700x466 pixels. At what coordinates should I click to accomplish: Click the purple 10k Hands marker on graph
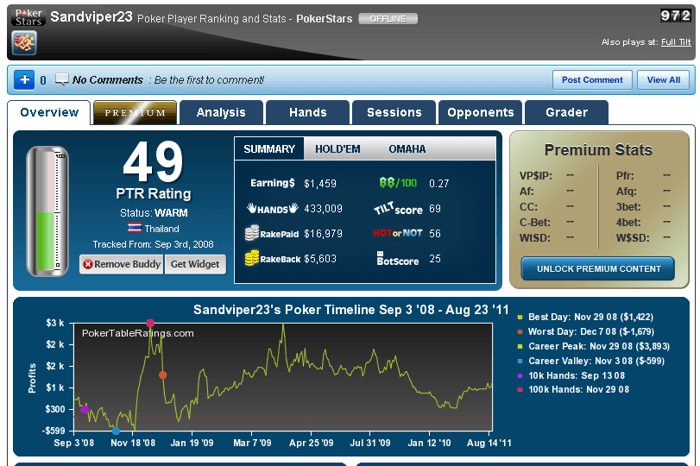click(x=84, y=409)
